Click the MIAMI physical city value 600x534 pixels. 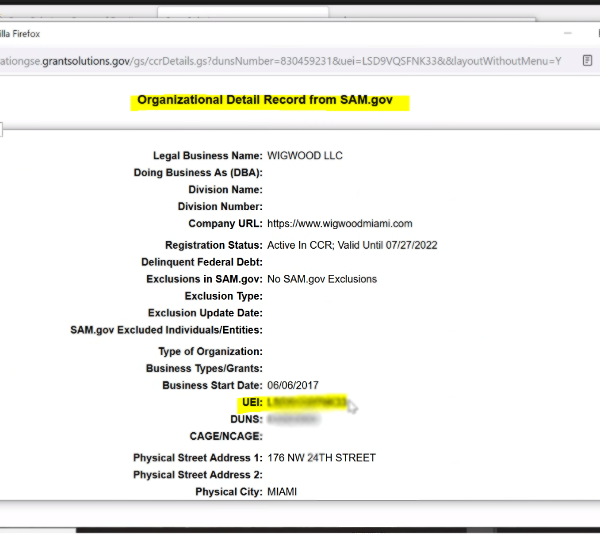[282, 492]
